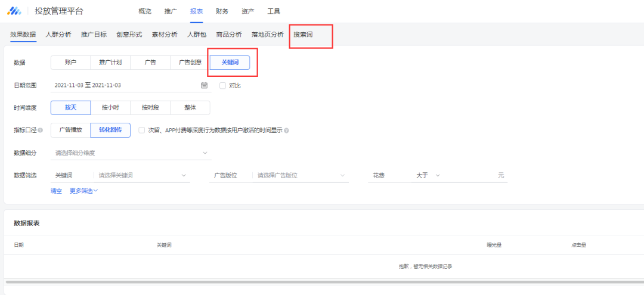Set time dimension to 按天
The height and width of the screenshot is (295, 644).
[70, 108]
